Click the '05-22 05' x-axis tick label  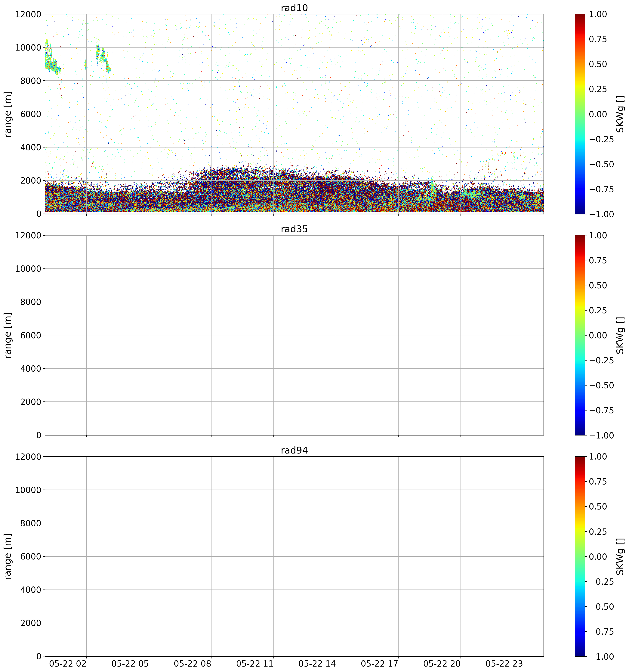click(x=130, y=664)
